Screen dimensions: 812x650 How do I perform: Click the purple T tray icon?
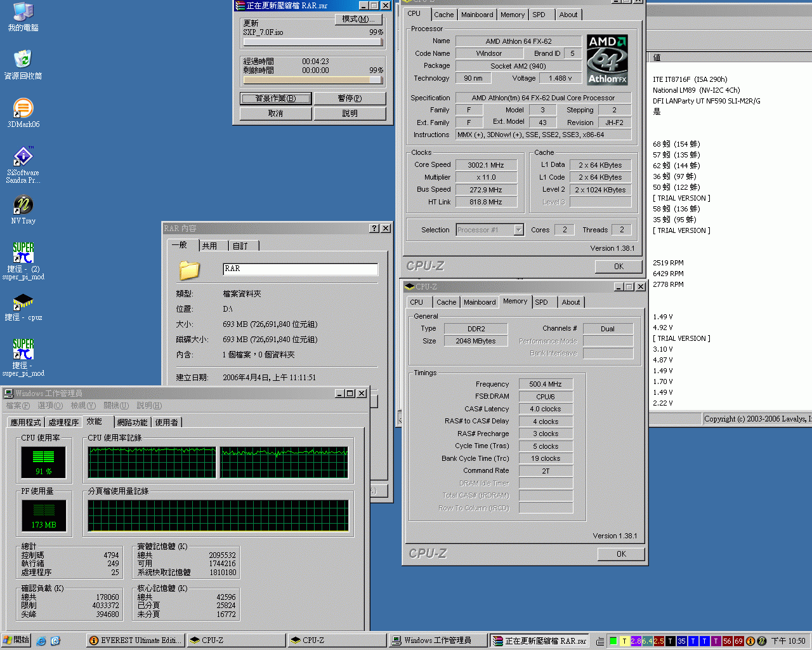[x=716, y=641]
